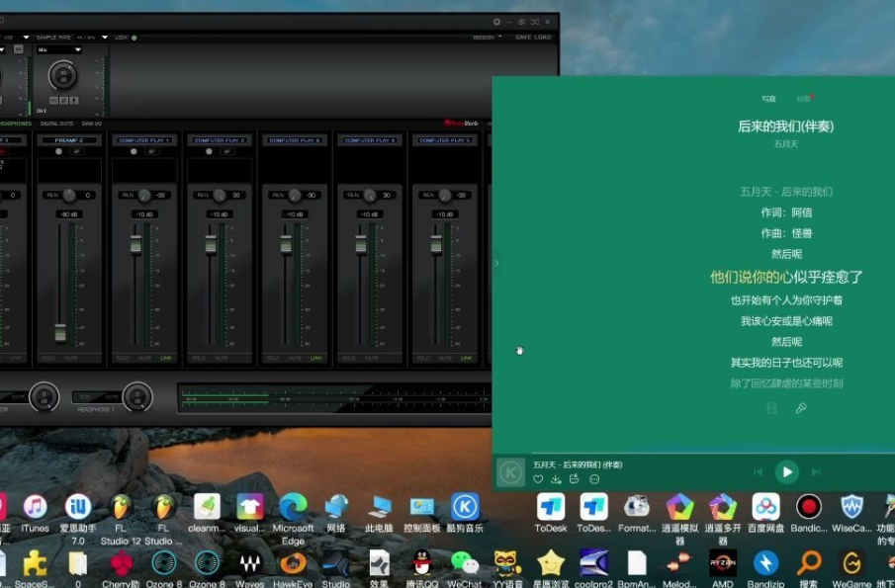This screenshot has width=895, height=588.
Task: Click the COMPUTER PLAY 4 fader handle
Action: pos(361,243)
